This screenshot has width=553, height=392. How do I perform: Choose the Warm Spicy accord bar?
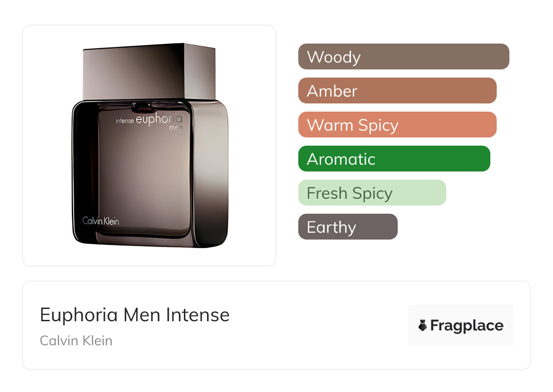point(397,125)
